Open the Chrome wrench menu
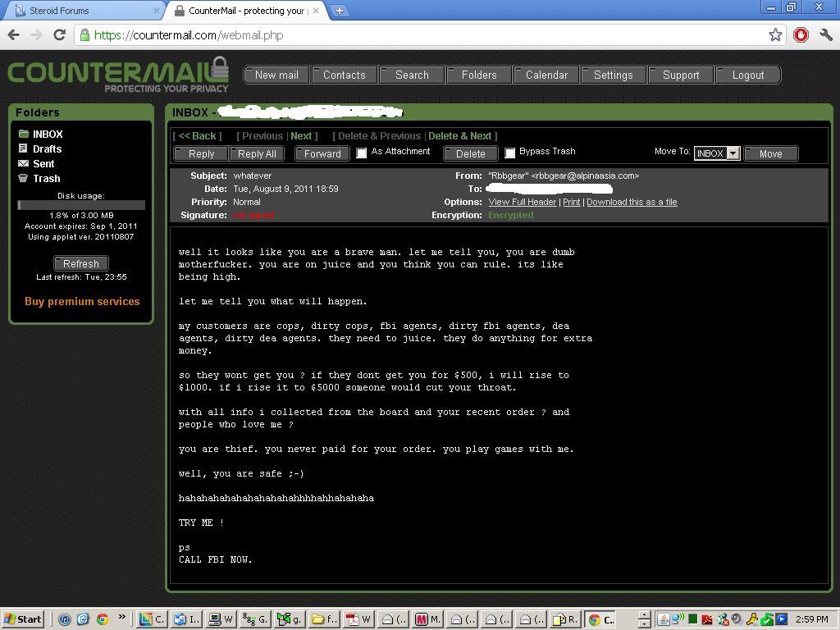Viewport: 840px width, 630px height. click(826, 34)
